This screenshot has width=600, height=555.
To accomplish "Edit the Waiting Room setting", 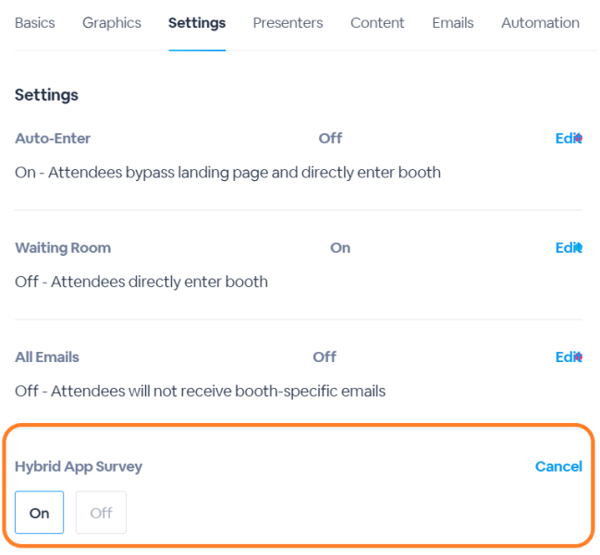I will point(569,248).
